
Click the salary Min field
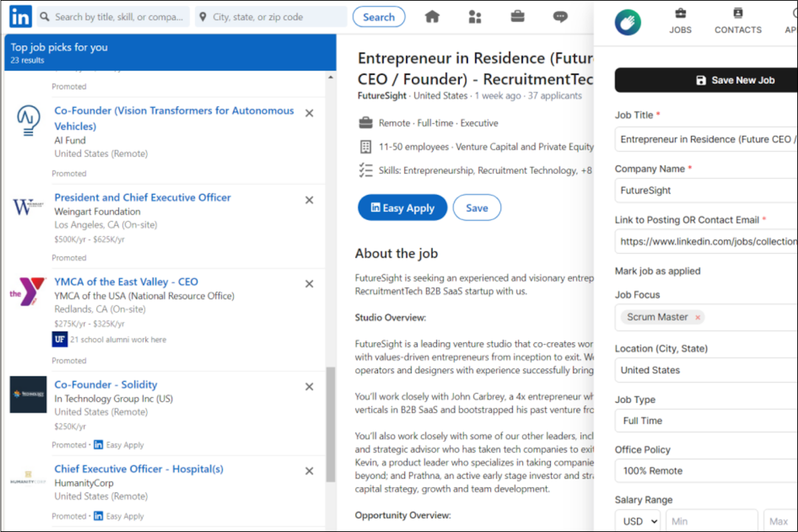tap(712, 521)
